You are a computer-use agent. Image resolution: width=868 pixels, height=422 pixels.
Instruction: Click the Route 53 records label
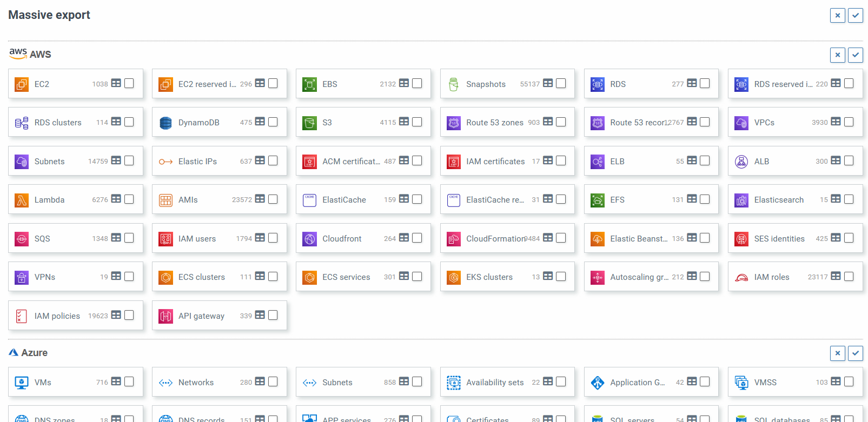tap(638, 123)
